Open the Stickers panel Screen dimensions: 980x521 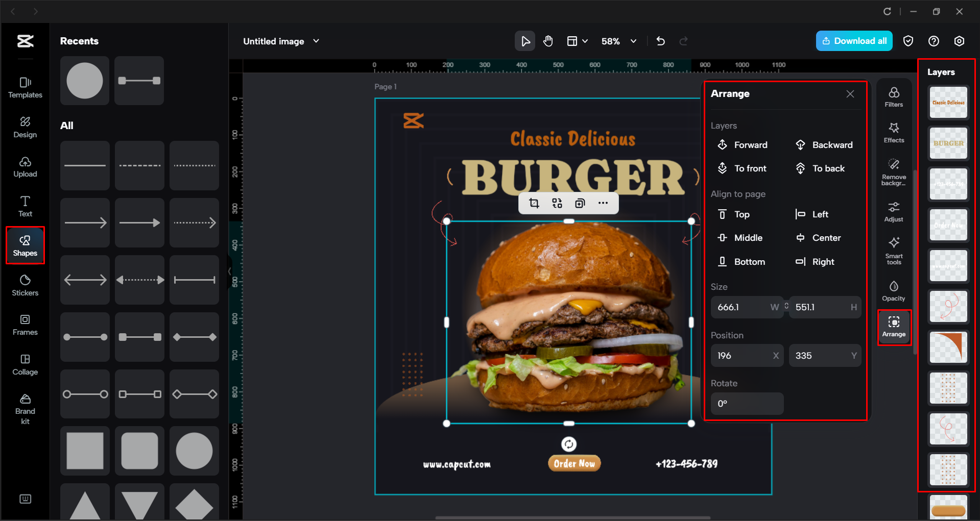tap(25, 285)
